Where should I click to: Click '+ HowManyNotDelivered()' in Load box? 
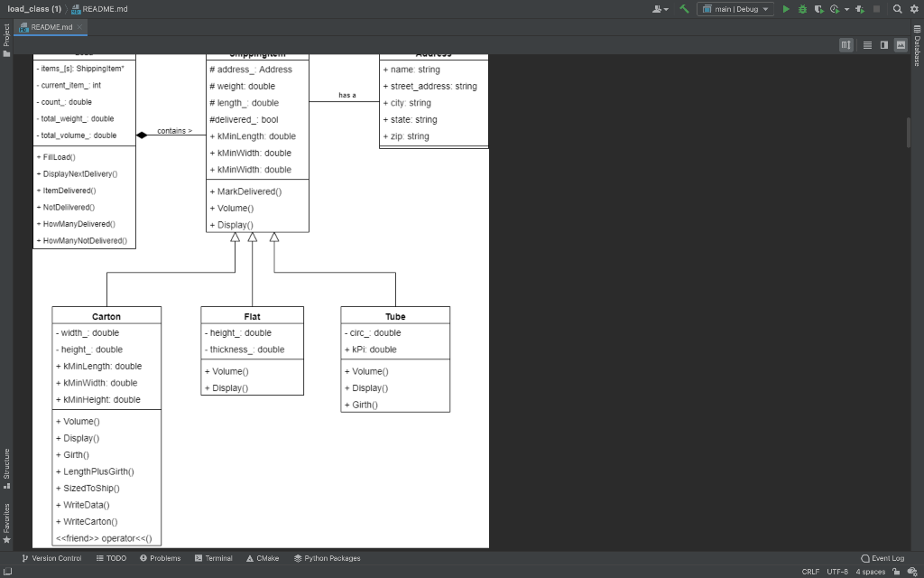[82, 240]
